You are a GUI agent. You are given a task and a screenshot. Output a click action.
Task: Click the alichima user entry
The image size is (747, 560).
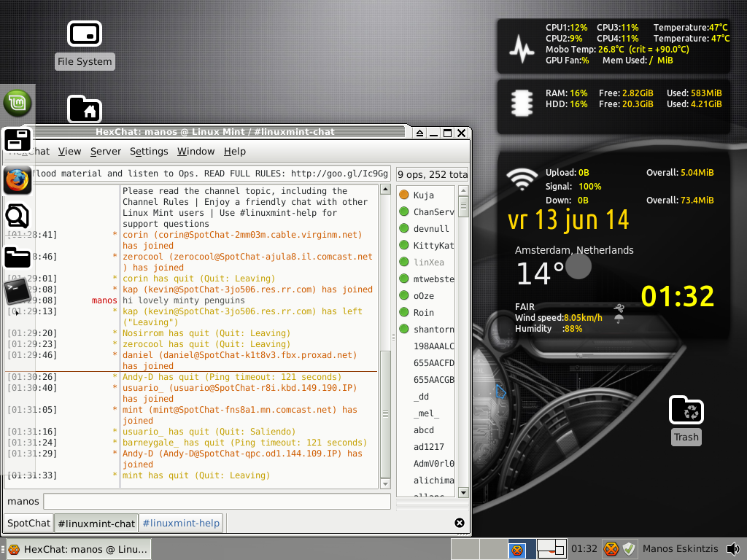pos(433,480)
